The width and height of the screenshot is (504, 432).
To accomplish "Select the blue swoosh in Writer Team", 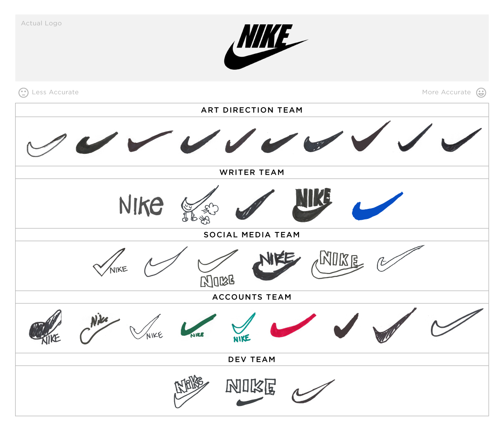I will click(377, 206).
